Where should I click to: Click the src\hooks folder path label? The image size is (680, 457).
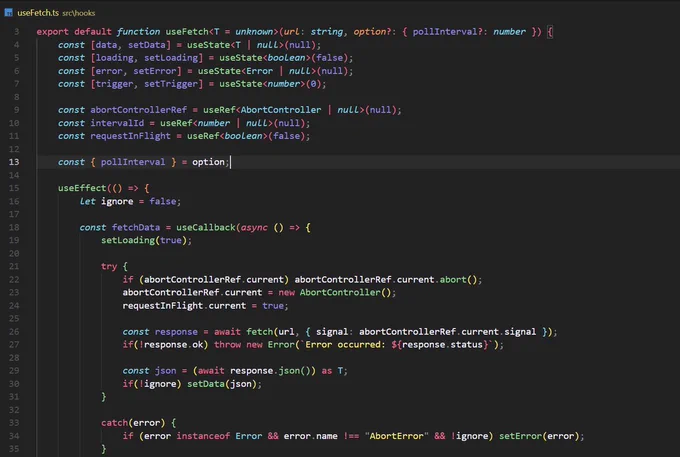78,13
